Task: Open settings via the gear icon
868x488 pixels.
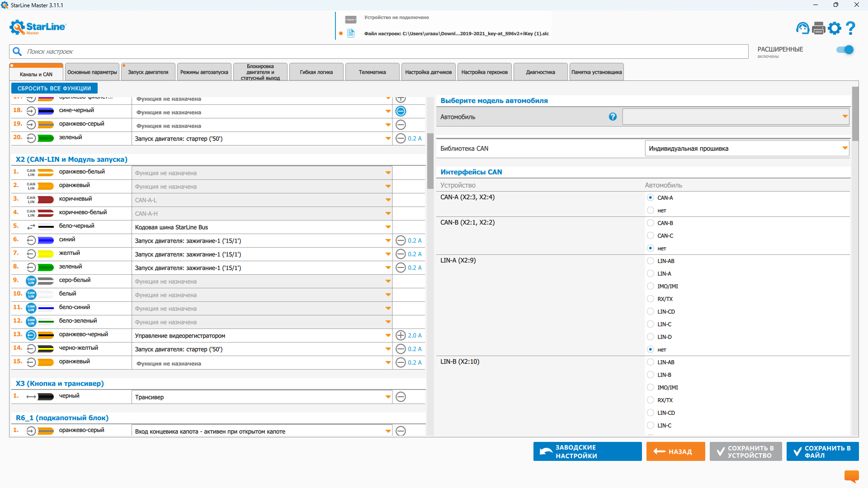Action: point(835,28)
